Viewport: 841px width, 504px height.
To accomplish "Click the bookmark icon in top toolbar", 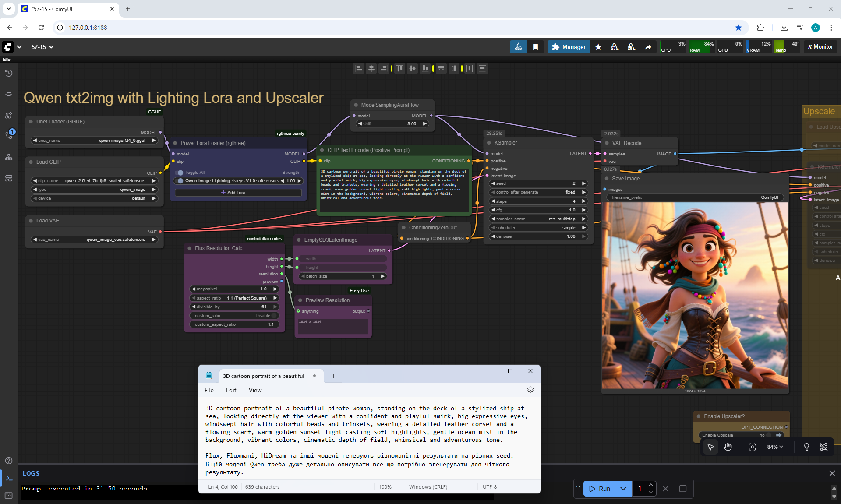I will coord(535,47).
